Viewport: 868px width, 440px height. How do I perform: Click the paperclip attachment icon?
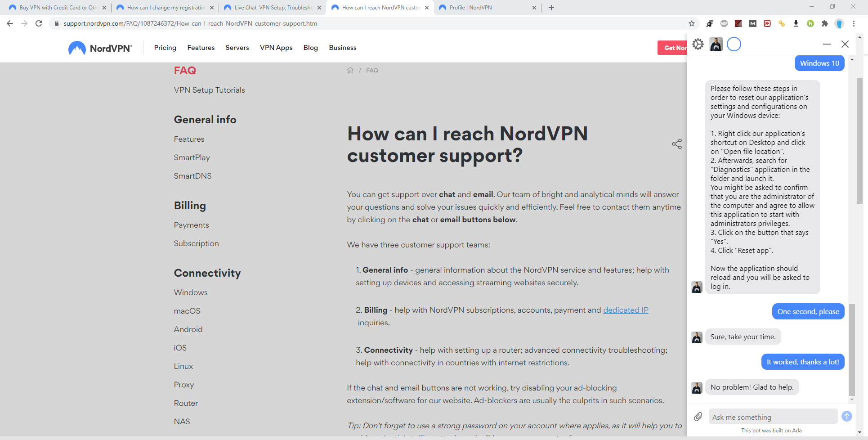pyautogui.click(x=698, y=417)
